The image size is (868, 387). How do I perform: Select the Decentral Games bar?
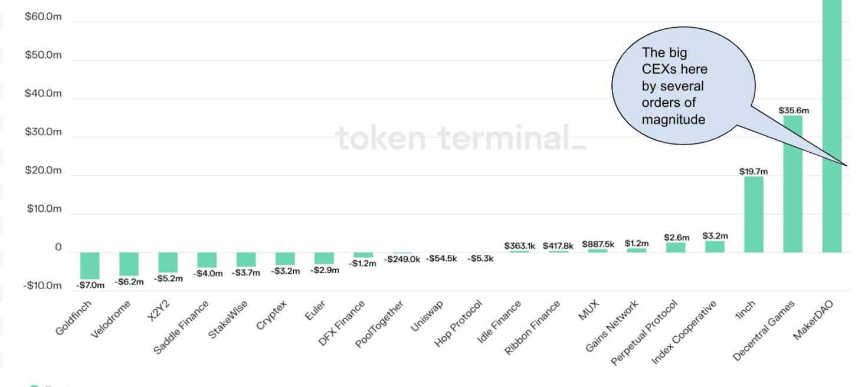pyautogui.click(x=792, y=184)
